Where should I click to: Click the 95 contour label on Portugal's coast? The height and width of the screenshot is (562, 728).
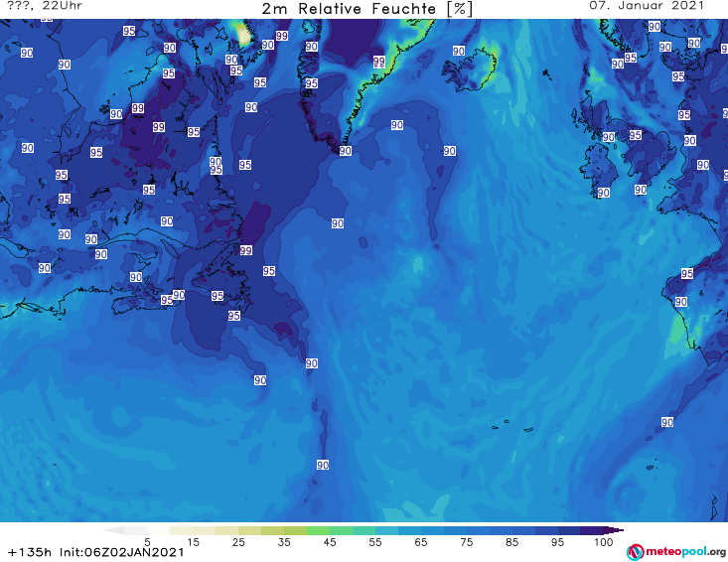tap(687, 274)
